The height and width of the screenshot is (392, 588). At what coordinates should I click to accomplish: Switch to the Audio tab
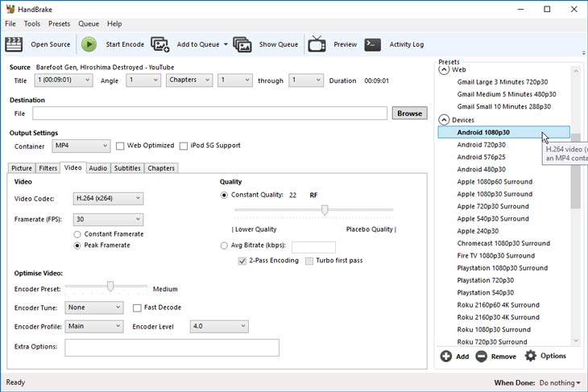click(x=98, y=168)
